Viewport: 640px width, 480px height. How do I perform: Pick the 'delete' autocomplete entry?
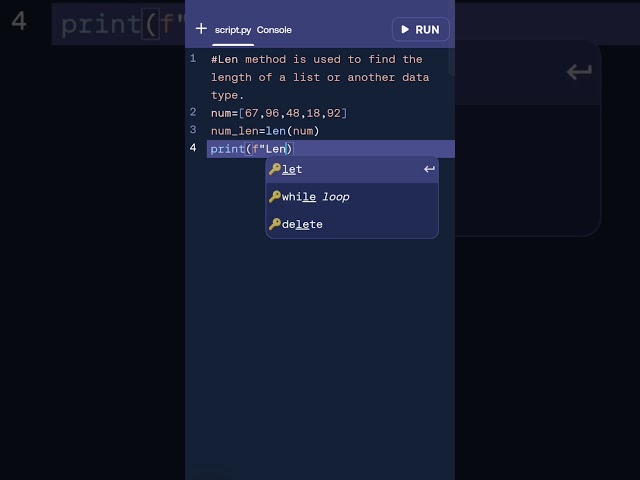(352, 224)
